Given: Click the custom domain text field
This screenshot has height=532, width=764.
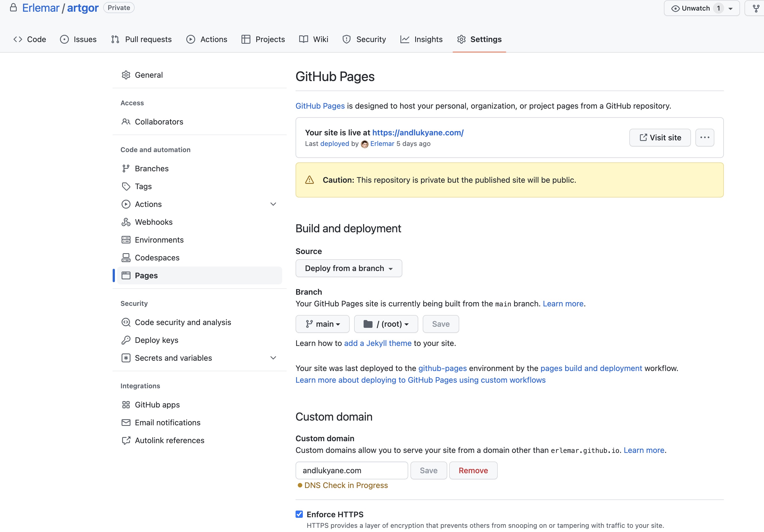Looking at the screenshot, I should pos(351,470).
